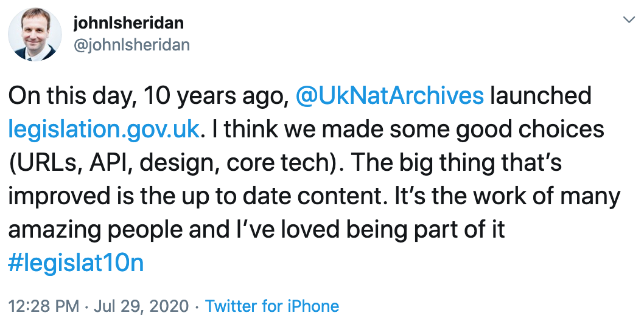Click the words "amazing people" in the tweet
Viewport: 644px width, 327px height.
coord(96,230)
